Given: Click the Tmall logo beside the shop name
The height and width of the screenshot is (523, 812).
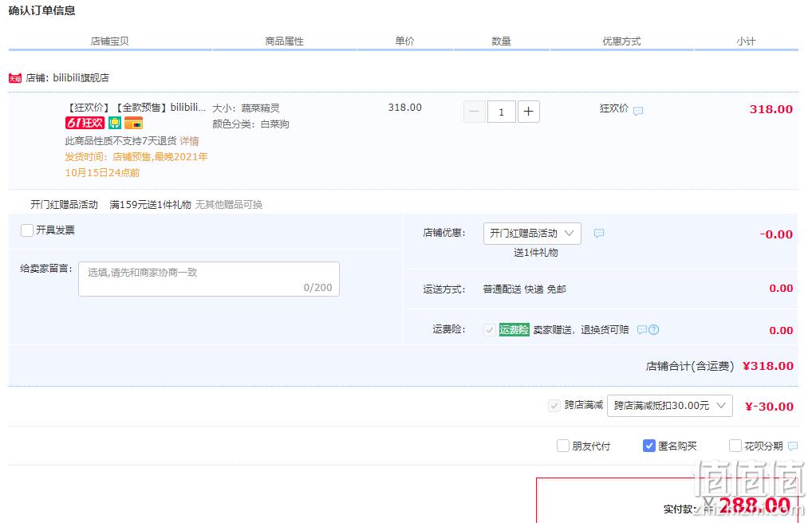Looking at the screenshot, I should pos(15,78).
